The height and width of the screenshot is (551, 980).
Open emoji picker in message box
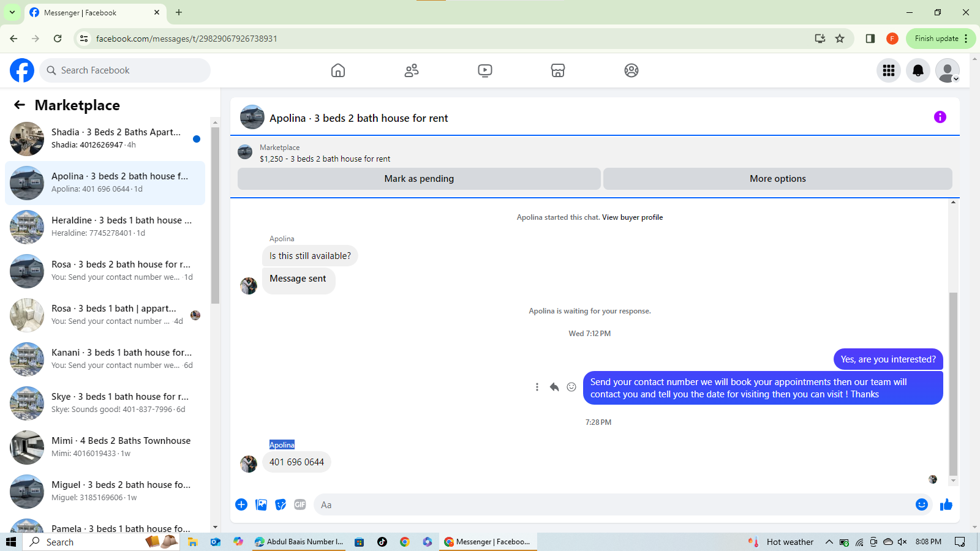[922, 504]
